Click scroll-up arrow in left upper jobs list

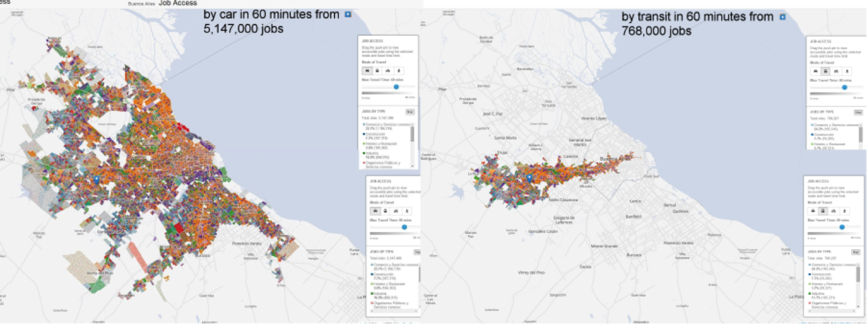coord(412,124)
